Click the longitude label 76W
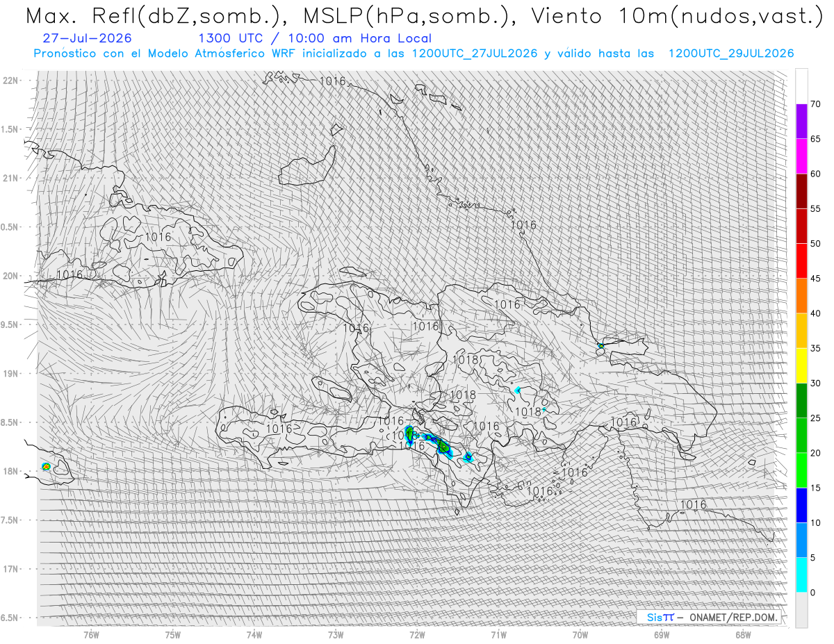The width and height of the screenshot is (834, 644). (91, 634)
